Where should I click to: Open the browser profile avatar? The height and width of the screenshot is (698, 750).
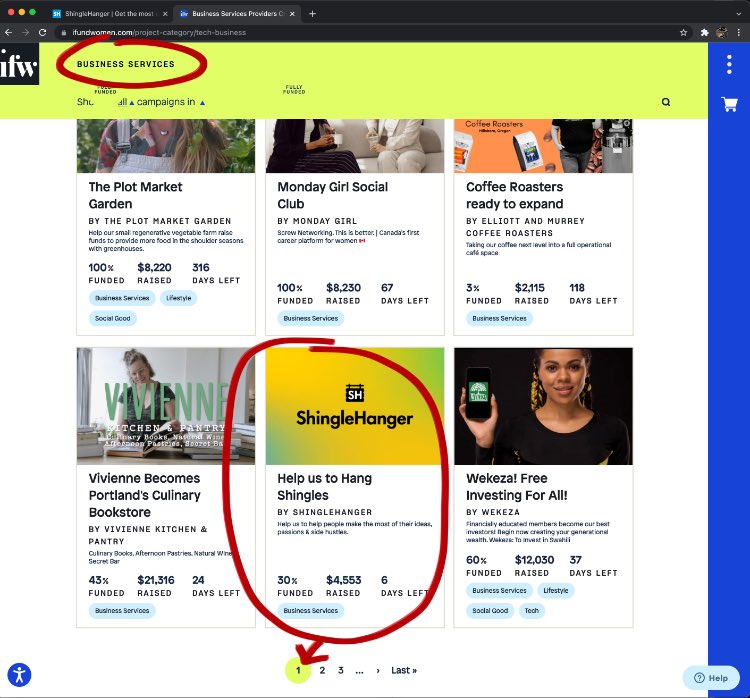722,33
